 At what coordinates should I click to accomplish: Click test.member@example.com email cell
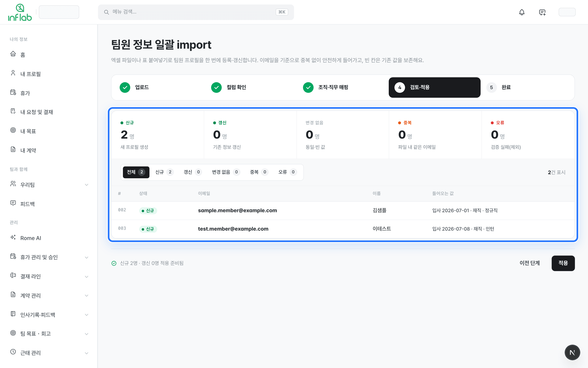233,229
